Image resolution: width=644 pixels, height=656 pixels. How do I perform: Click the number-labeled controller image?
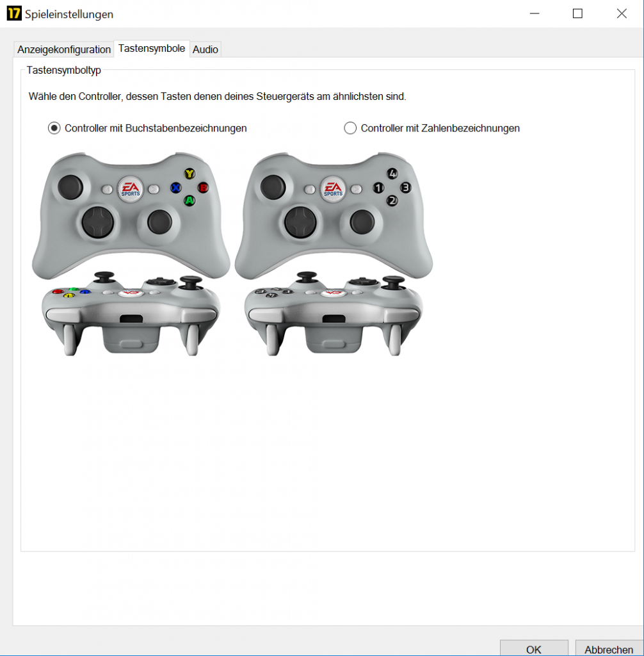(x=334, y=254)
